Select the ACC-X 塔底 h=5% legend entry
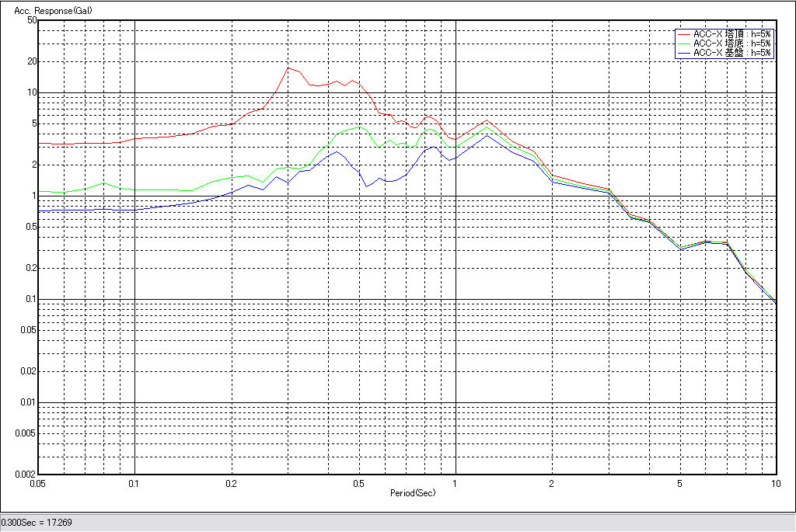This screenshot has height=532, width=796. (731, 43)
